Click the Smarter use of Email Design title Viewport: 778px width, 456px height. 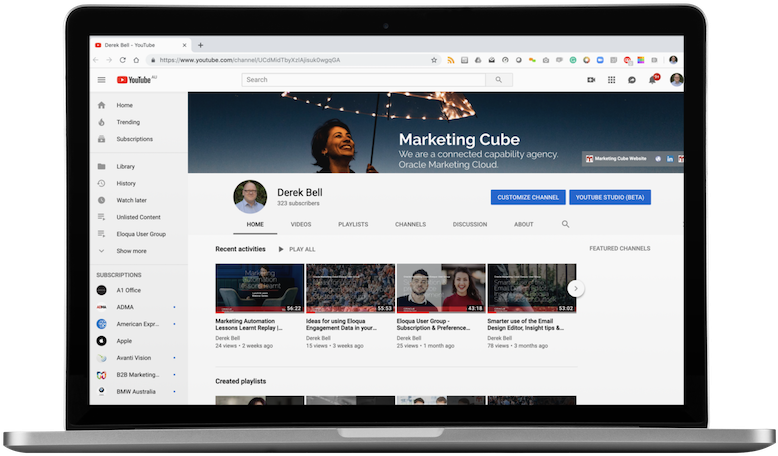click(526, 325)
